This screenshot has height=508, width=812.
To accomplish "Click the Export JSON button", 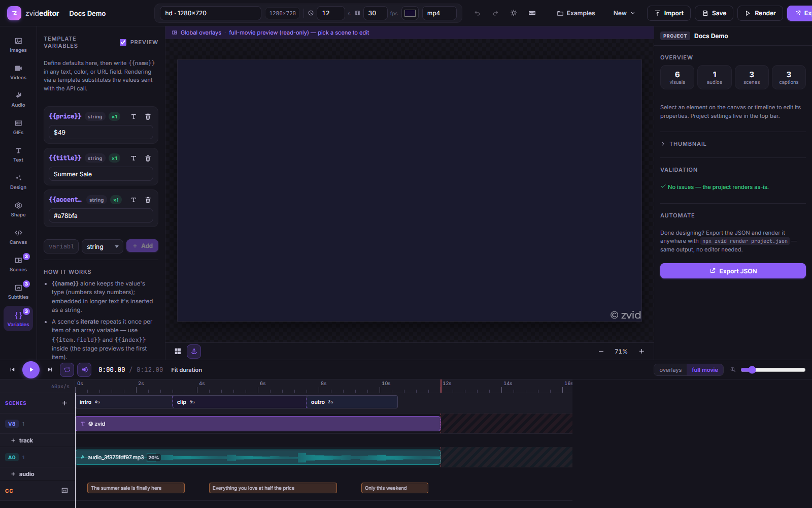I will coord(733,271).
